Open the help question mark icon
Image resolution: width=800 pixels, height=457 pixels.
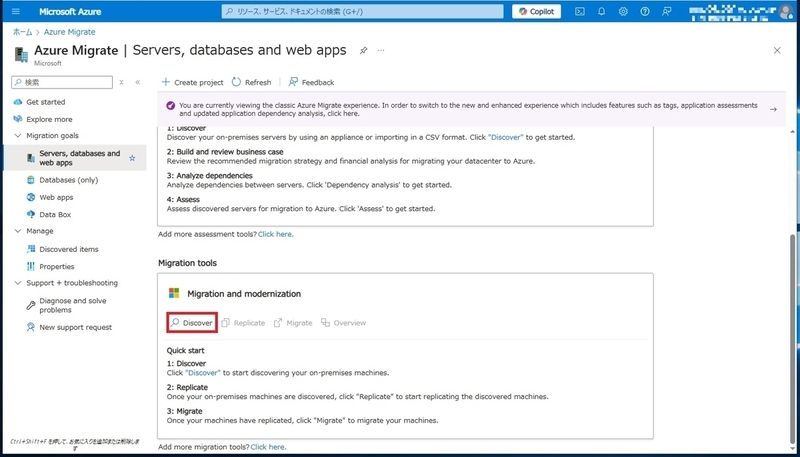click(x=645, y=11)
